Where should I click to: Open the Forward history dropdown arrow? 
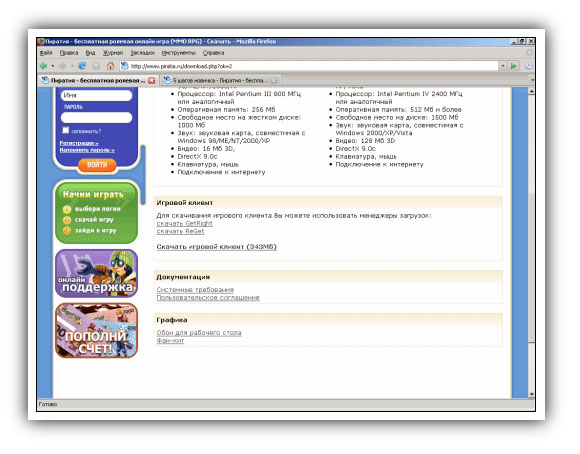click(72, 66)
